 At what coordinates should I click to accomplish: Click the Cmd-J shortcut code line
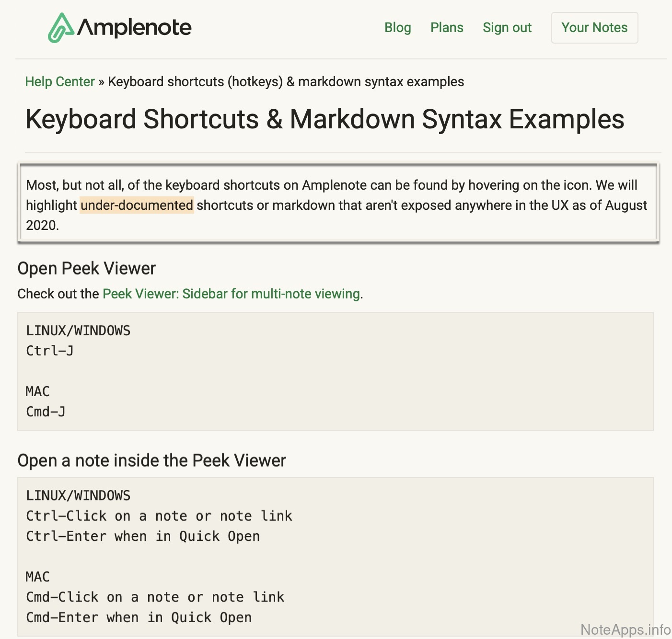pyautogui.click(x=46, y=411)
